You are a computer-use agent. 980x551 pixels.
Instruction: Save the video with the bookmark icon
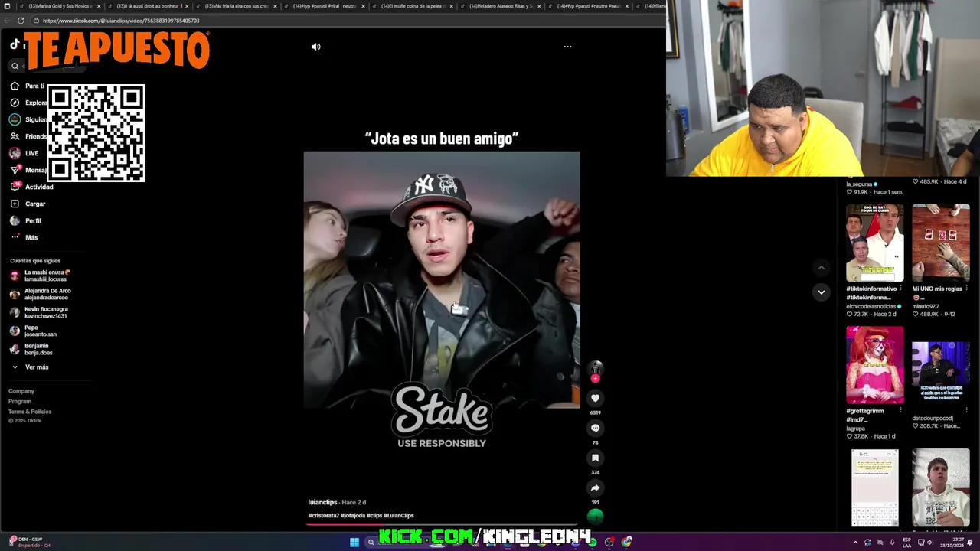point(595,458)
